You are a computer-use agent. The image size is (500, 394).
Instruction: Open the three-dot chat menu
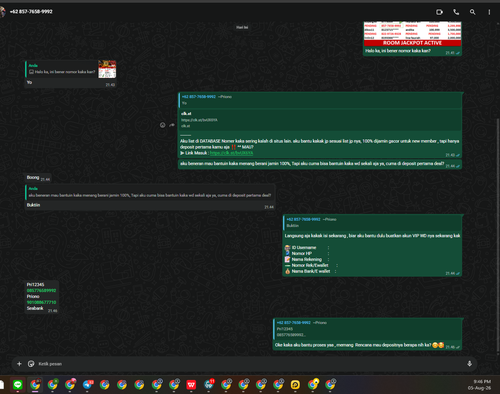[x=489, y=12]
